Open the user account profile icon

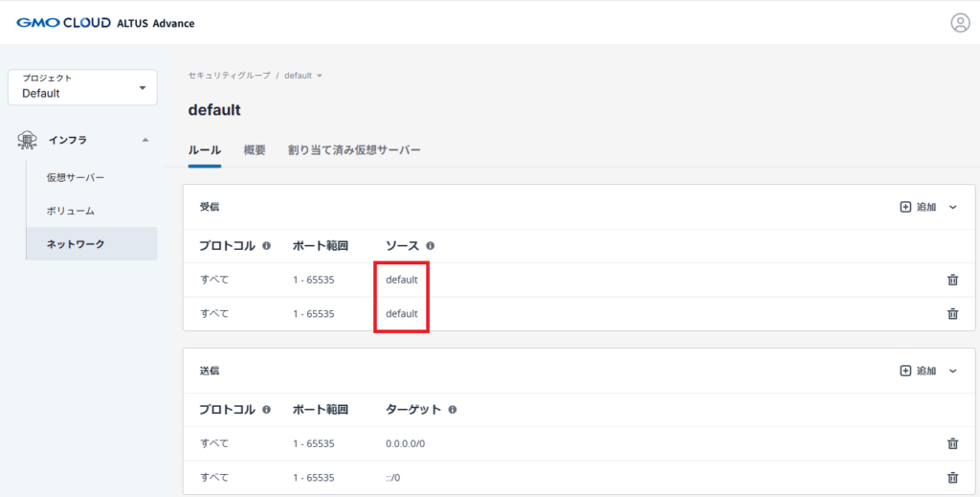(x=960, y=23)
